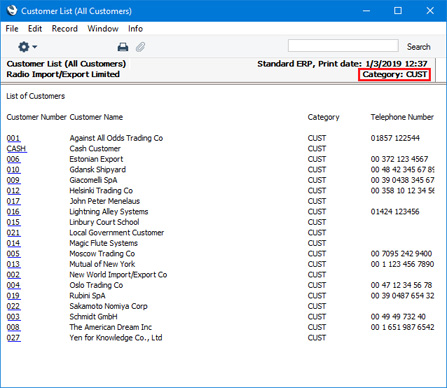Click the name The American Dream Inc
The image size is (447, 388).
tap(110, 327)
